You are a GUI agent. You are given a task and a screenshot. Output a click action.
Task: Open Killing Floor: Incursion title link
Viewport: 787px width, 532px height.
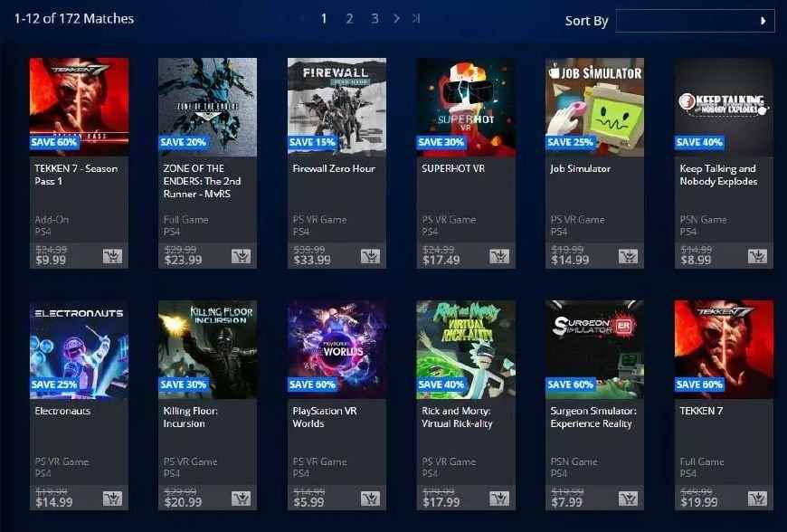tap(191, 417)
